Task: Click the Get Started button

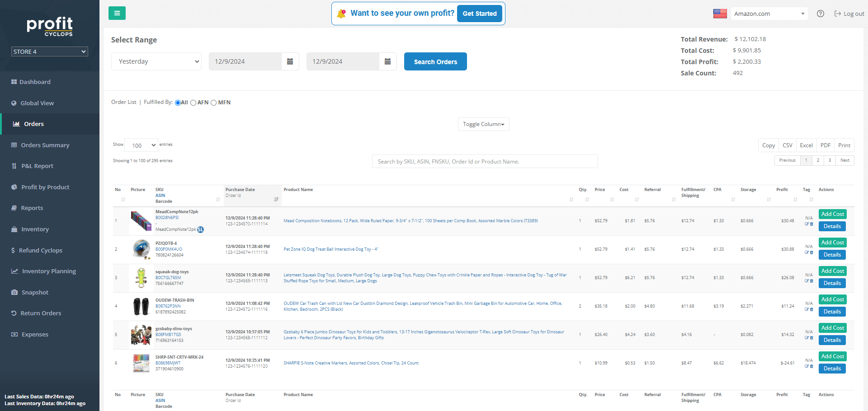Action: coord(480,14)
